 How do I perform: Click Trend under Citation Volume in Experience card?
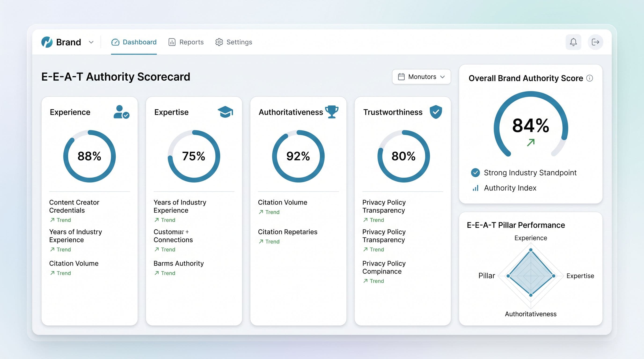click(x=60, y=273)
